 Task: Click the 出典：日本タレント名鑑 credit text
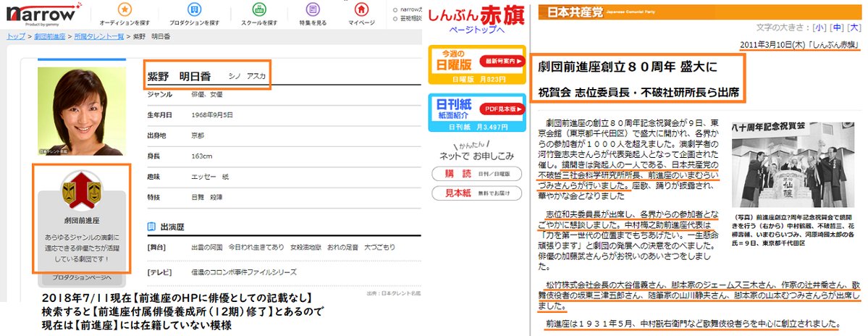click(x=394, y=293)
